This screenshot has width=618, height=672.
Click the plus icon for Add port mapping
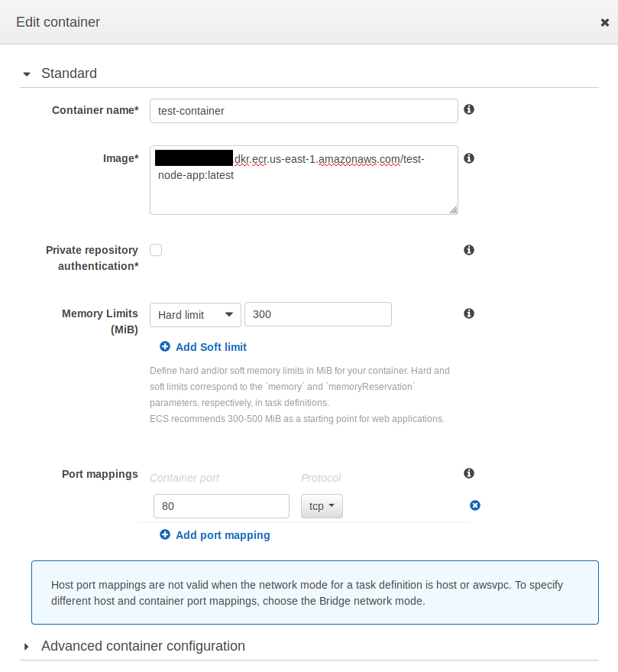tap(165, 535)
